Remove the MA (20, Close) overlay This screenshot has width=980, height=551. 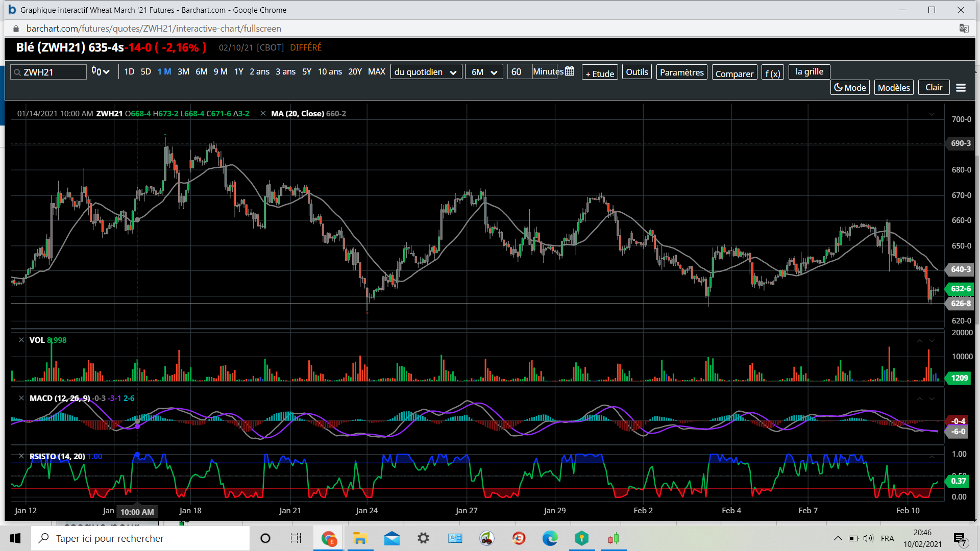[263, 113]
